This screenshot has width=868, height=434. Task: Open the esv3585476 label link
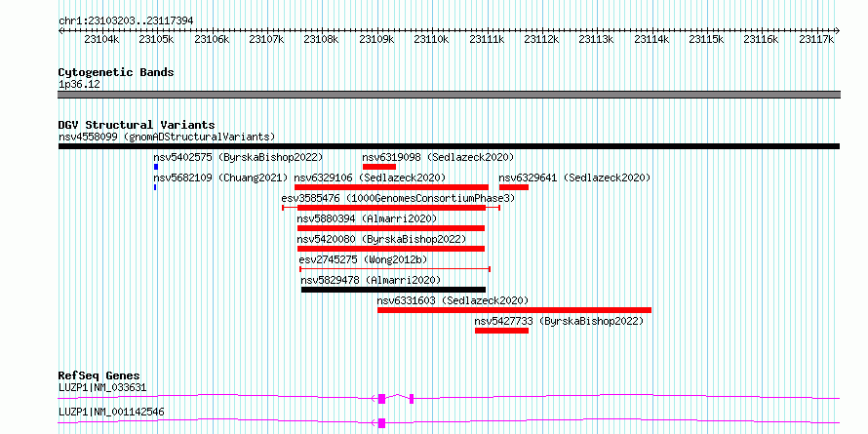point(398,198)
